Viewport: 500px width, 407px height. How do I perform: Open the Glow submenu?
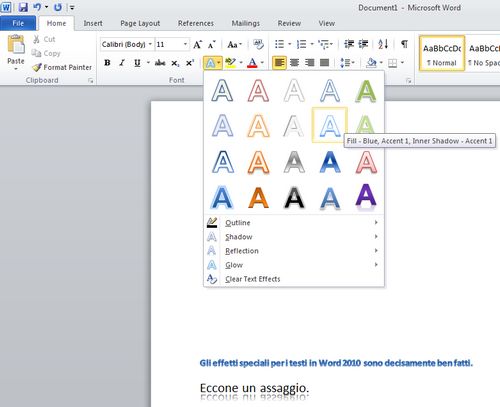[294, 265]
